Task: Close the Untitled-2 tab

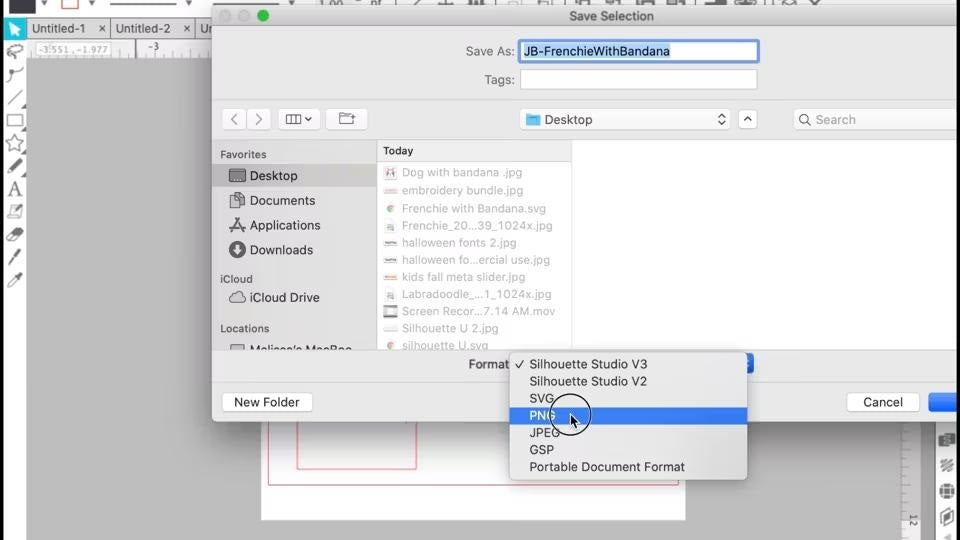Action: point(186,29)
